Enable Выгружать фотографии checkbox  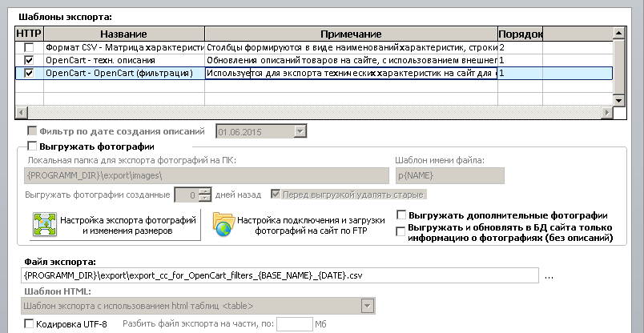(x=31, y=146)
